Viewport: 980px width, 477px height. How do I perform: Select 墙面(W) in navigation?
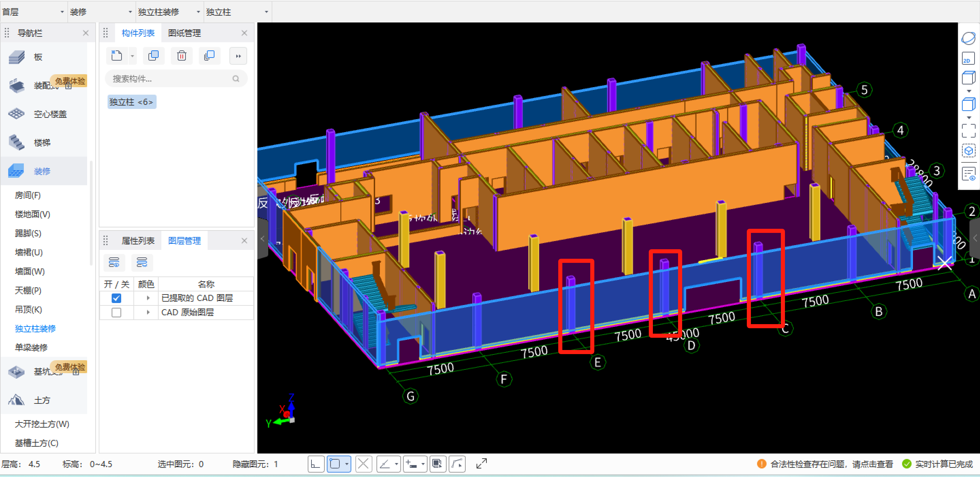click(x=30, y=271)
